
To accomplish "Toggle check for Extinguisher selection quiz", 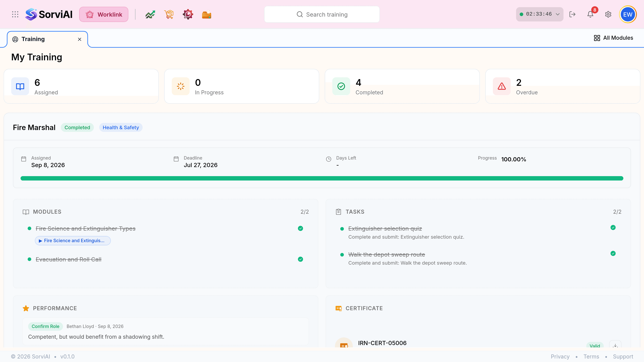I will [613, 227].
